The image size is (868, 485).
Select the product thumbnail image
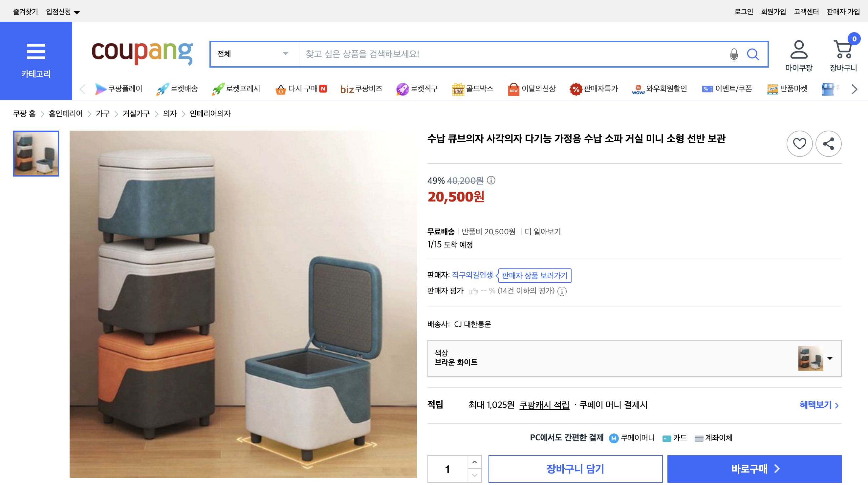click(36, 154)
